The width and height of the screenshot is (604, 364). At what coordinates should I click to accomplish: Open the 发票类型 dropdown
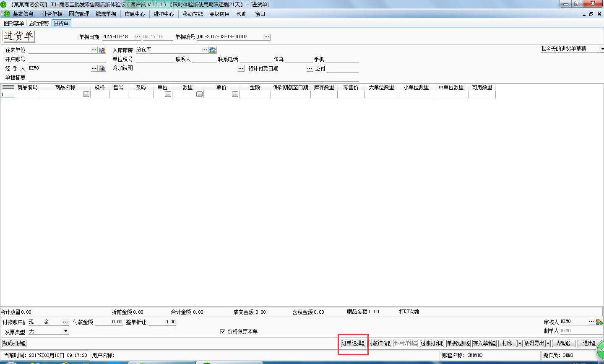pos(65,331)
